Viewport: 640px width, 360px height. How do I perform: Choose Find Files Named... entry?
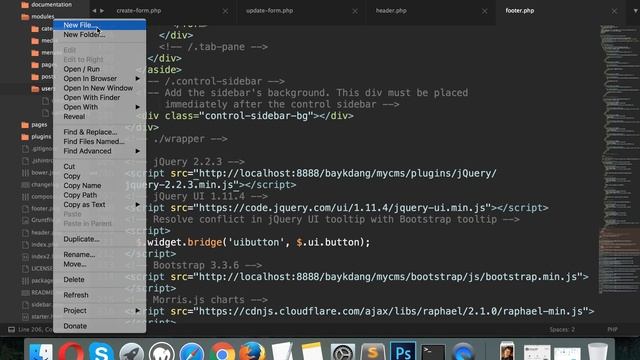coord(100,142)
